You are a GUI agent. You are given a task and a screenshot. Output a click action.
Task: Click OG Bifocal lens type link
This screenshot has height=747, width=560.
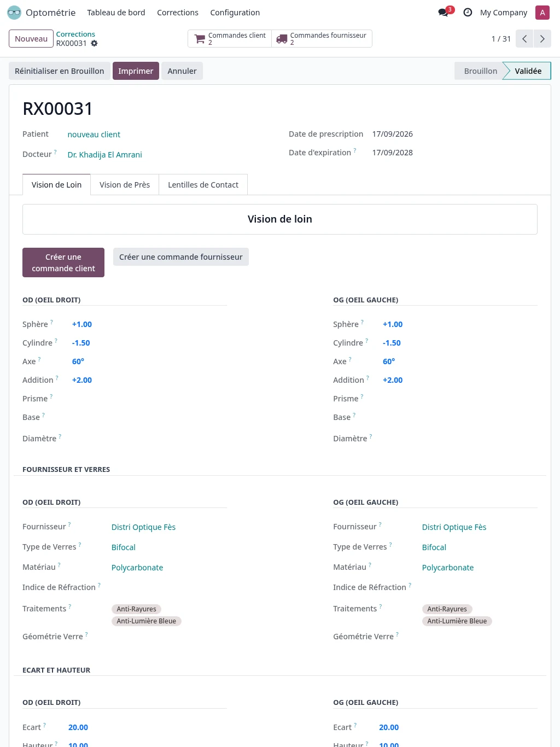point(434,547)
